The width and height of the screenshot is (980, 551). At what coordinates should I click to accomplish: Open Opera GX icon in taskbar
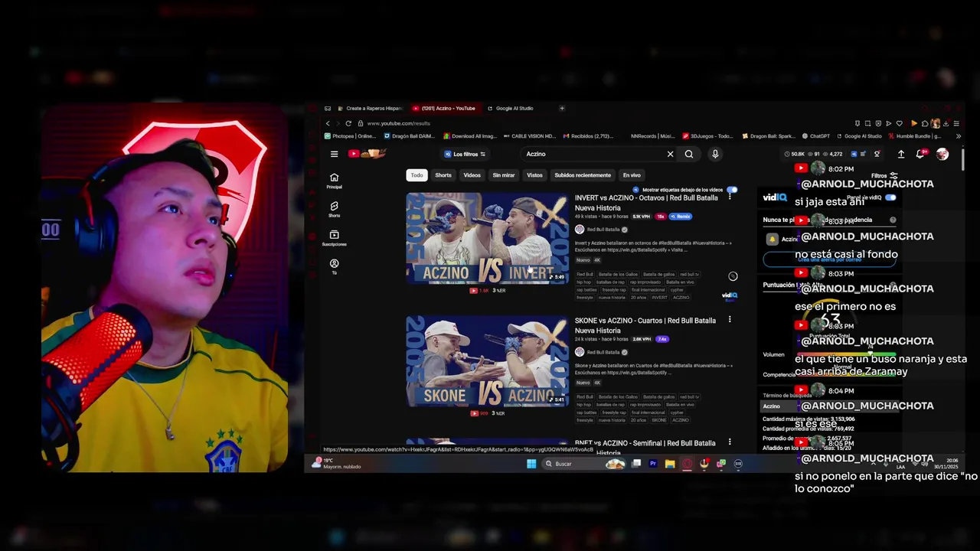(x=688, y=464)
